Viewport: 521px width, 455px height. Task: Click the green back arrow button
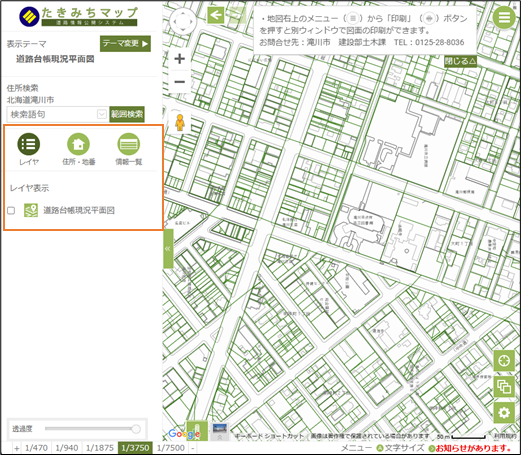(x=215, y=15)
